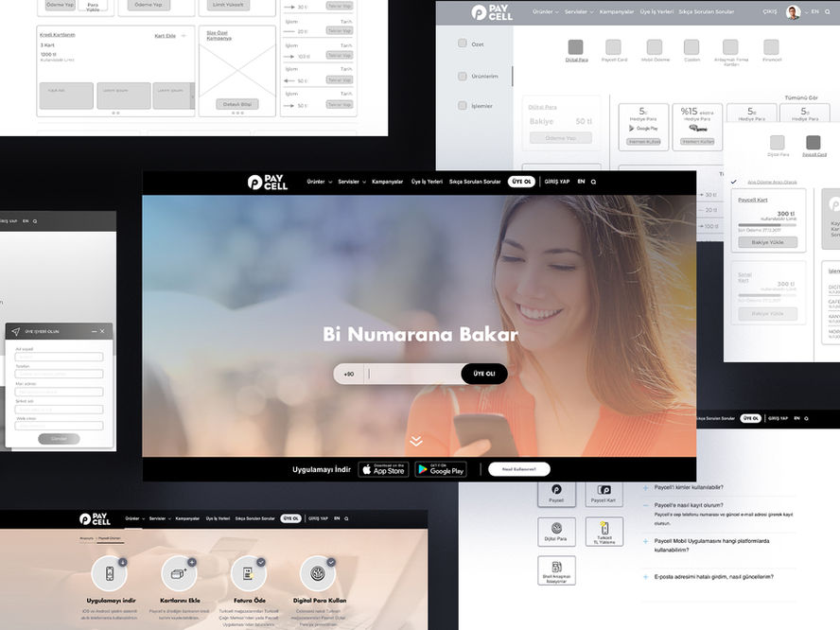Open Sıkça Sorulan Sorular in center homepage header
Image resolution: width=840 pixels, height=630 pixels.
[x=475, y=182]
